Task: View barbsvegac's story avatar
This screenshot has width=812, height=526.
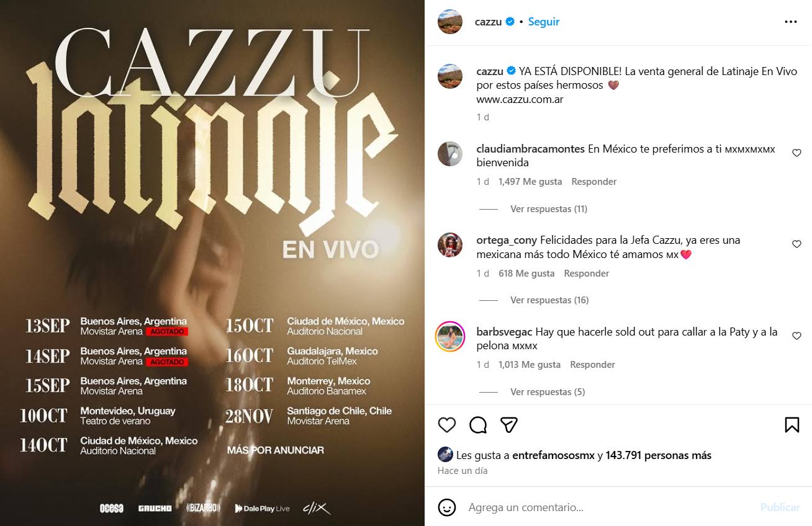Action: pos(450,337)
